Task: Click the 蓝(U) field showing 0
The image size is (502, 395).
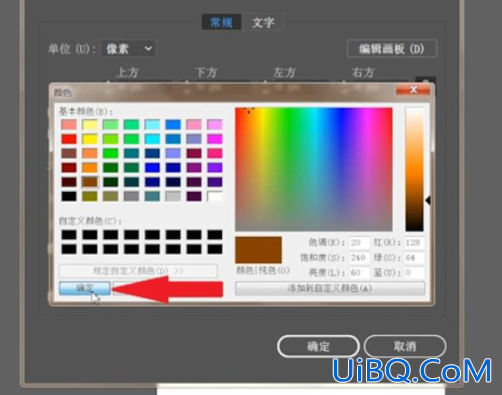Action: click(x=414, y=273)
